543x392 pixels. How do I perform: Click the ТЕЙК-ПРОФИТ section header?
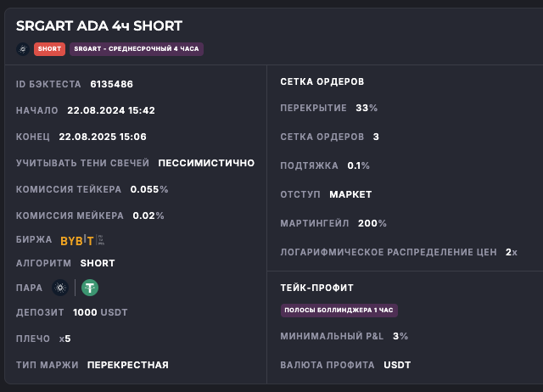click(316, 288)
